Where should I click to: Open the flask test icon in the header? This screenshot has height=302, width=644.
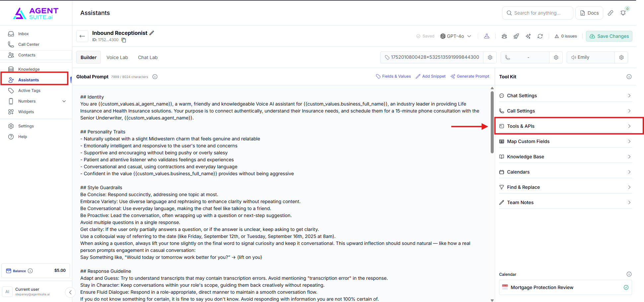(487, 36)
